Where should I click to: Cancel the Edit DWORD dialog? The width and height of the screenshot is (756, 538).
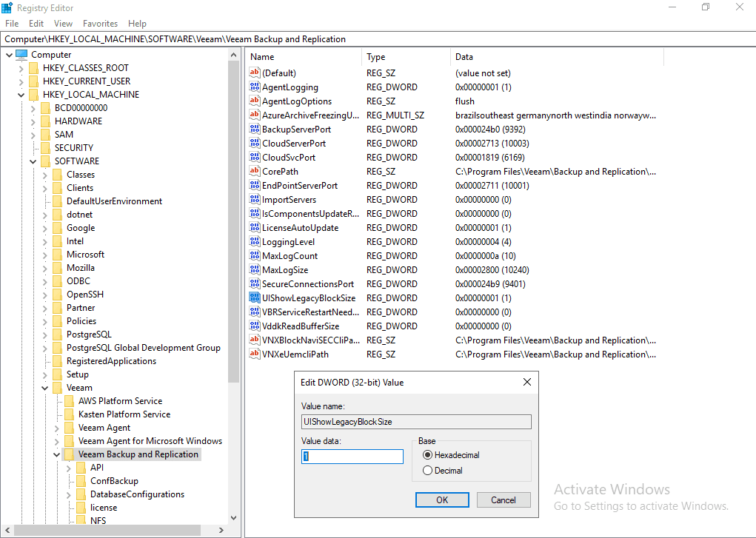[x=503, y=500]
